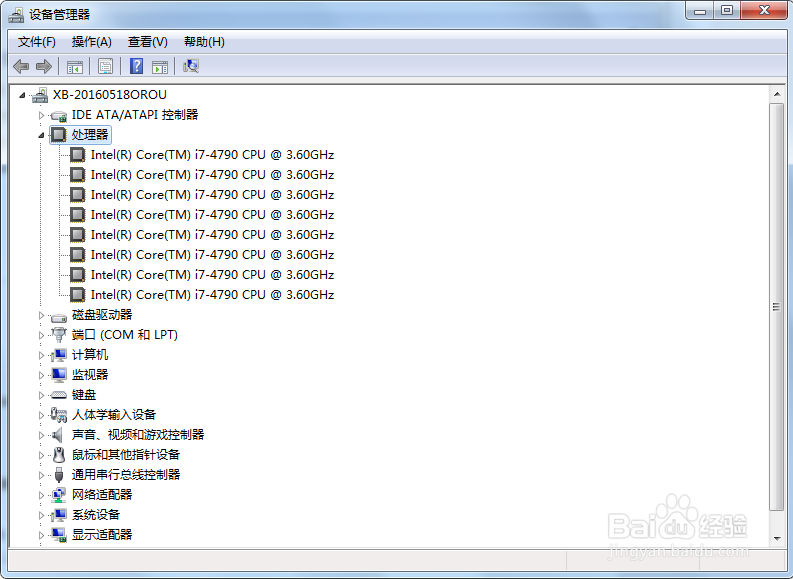Select the XB-20160518OROU label
This screenshot has width=793, height=579.
[110, 95]
